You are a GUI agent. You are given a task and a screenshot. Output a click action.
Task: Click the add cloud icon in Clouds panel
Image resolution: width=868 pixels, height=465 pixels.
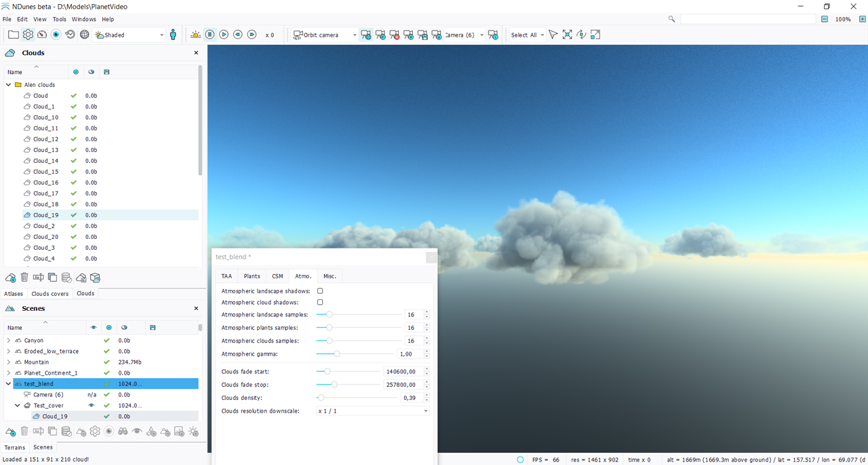point(11,278)
